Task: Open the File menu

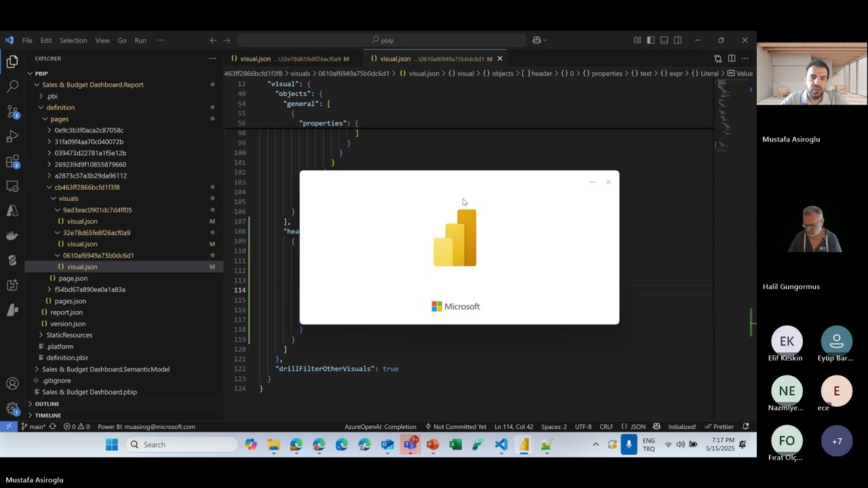Action: [x=27, y=41]
